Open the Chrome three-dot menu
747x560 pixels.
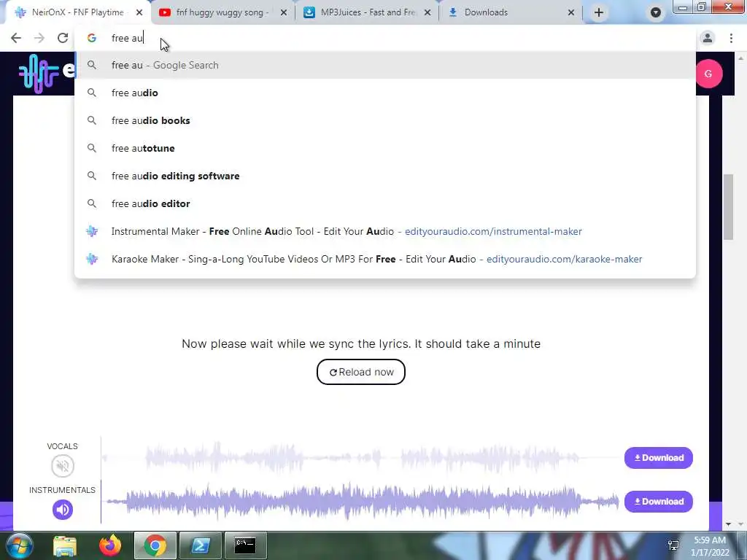coord(731,38)
